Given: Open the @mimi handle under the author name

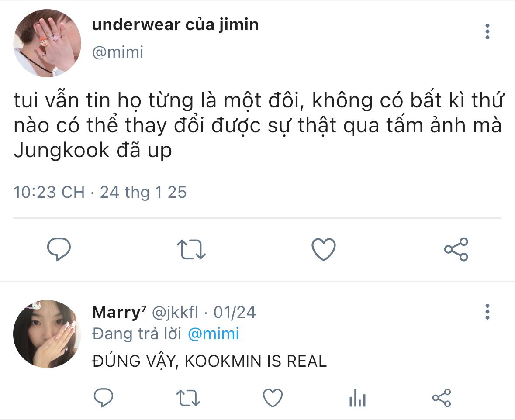Looking at the screenshot, I should click(x=118, y=52).
